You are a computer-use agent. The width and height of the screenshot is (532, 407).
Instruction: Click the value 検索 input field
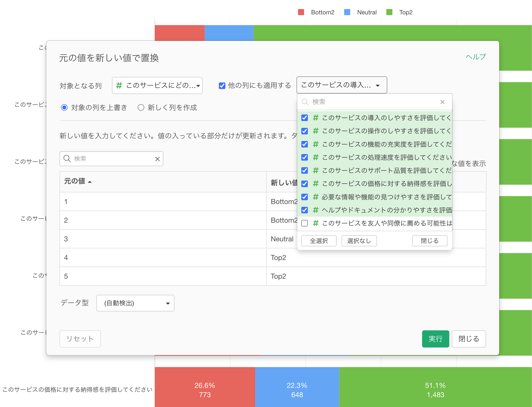pyautogui.click(x=111, y=159)
